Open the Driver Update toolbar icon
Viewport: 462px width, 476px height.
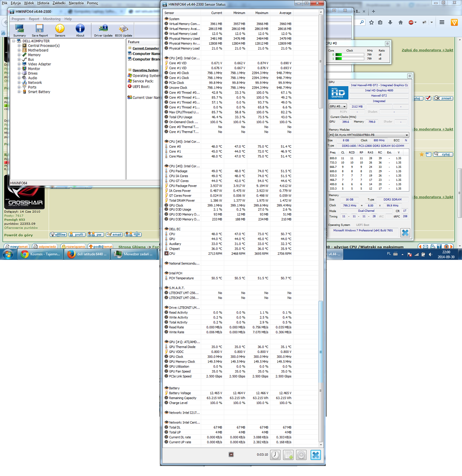pyautogui.click(x=103, y=30)
